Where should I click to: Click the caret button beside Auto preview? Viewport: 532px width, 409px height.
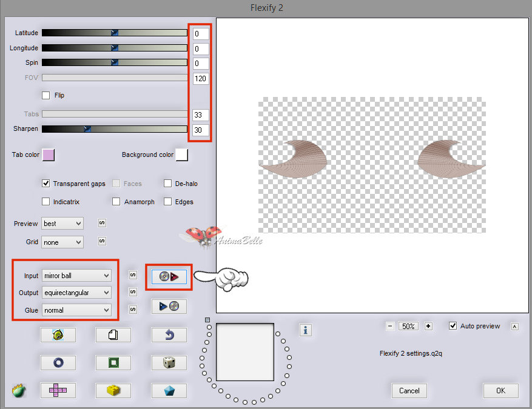pos(514,327)
